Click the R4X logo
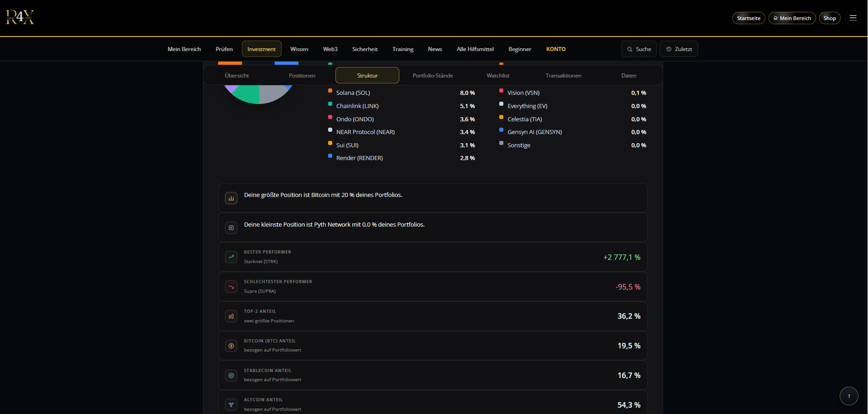Screen dimensions: 868x414 (x=20, y=17)
